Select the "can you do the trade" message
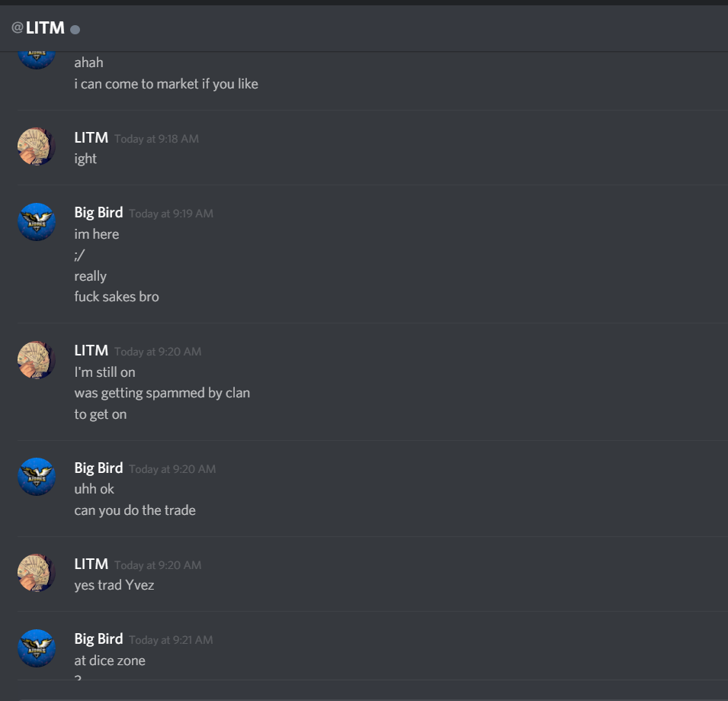 pyautogui.click(x=135, y=510)
